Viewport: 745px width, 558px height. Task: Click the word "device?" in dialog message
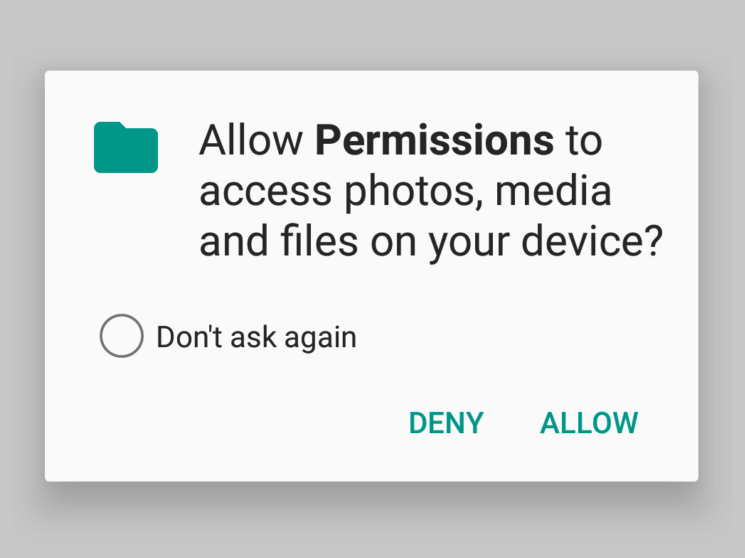592,241
